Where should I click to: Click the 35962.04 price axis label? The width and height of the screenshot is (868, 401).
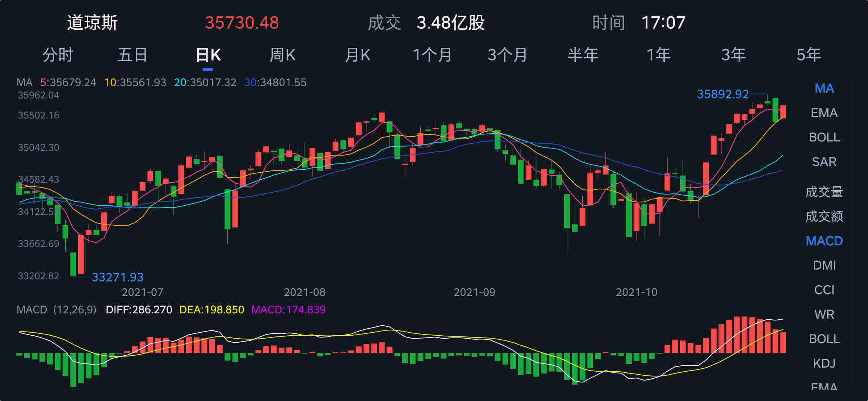tap(39, 95)
